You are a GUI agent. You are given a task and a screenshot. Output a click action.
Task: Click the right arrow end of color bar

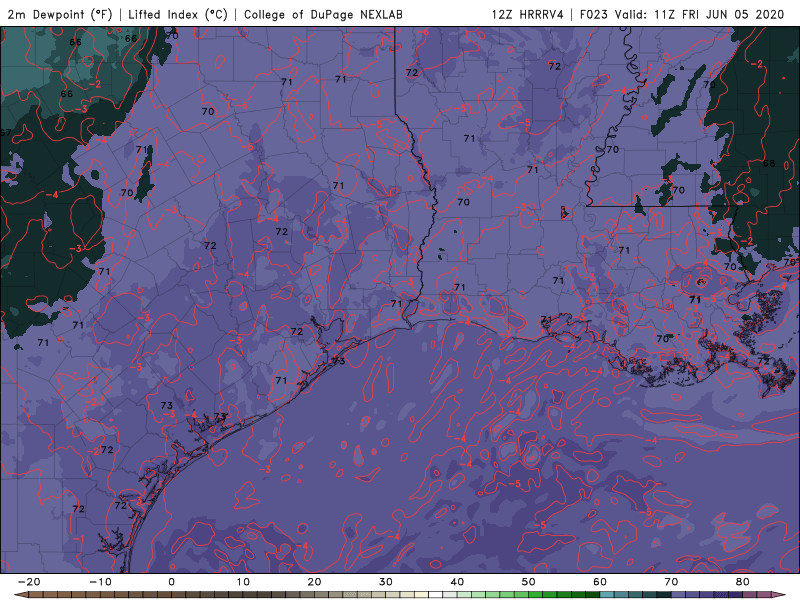(779, 595)
